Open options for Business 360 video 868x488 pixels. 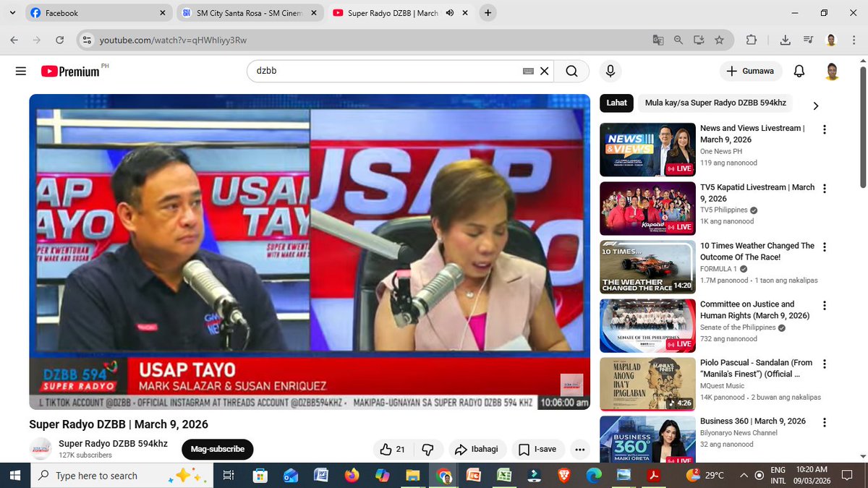tap(825, 422)
